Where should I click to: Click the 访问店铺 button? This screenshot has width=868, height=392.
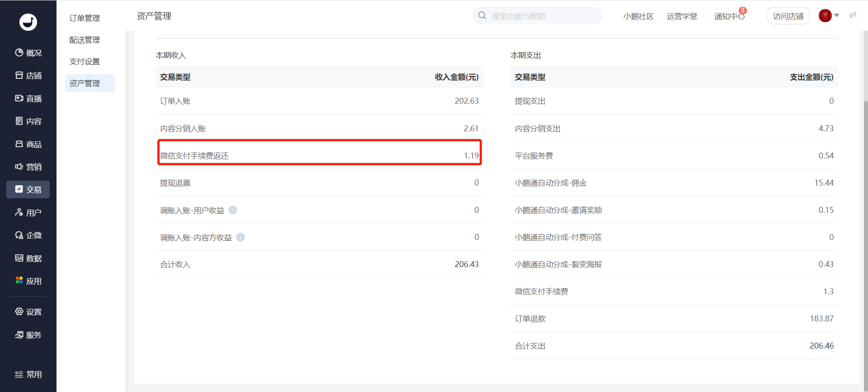[788, 16]
